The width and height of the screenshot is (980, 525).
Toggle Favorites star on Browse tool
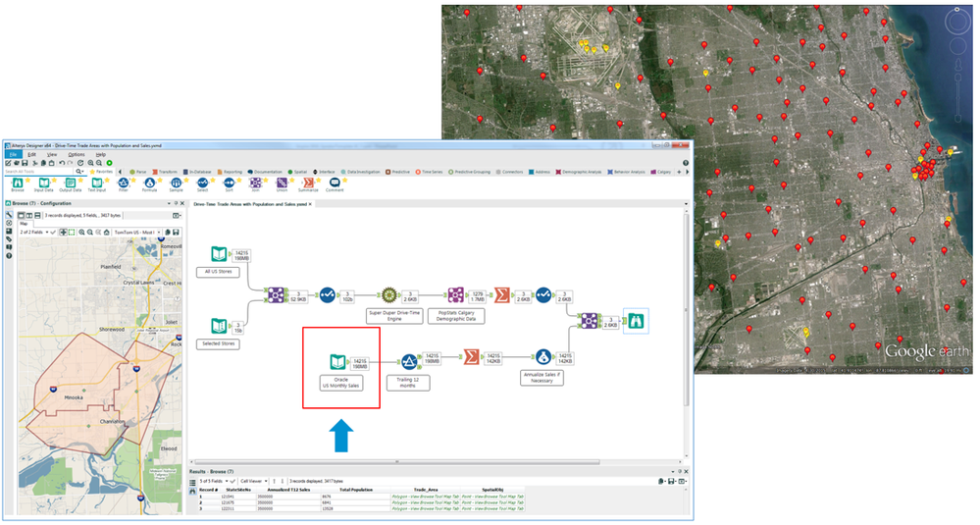(27, 180)
